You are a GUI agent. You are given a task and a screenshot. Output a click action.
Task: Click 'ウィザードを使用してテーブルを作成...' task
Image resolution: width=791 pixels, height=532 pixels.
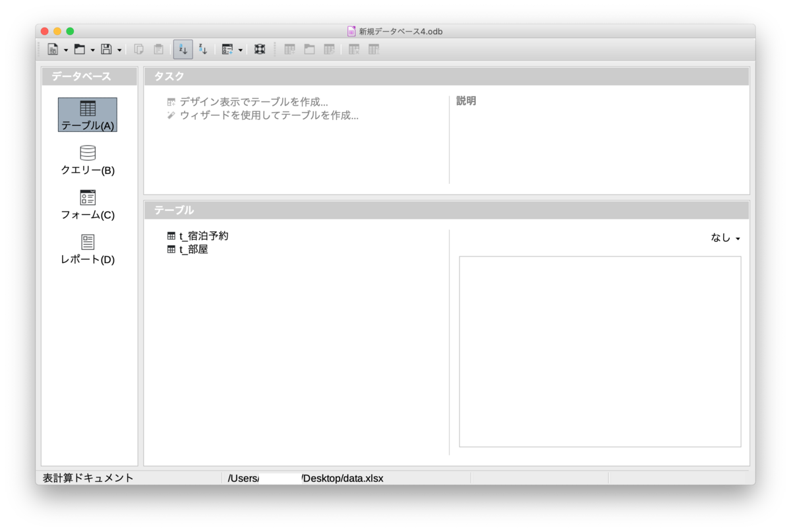click(x=263, y=115)
